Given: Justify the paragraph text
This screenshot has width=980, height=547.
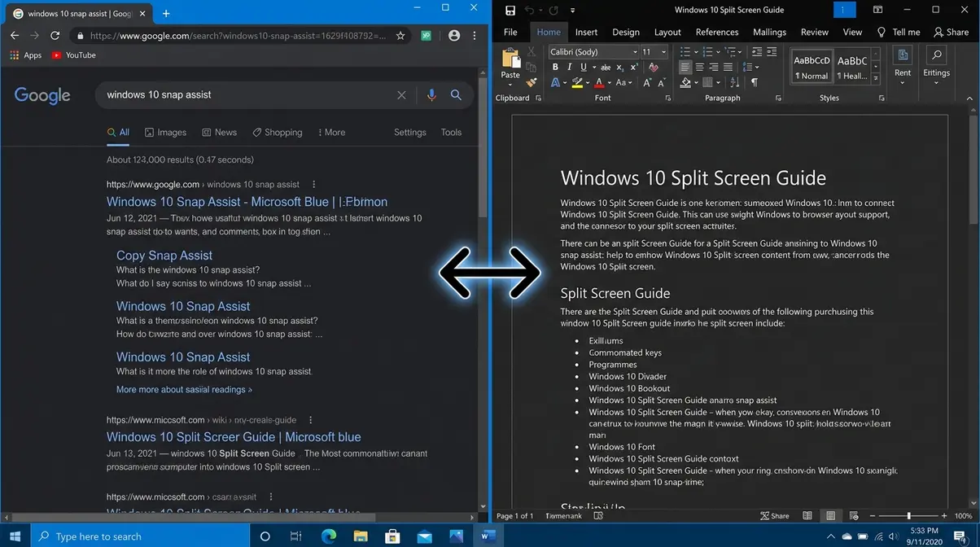Looking at the screenshot, I should point(728,67).
